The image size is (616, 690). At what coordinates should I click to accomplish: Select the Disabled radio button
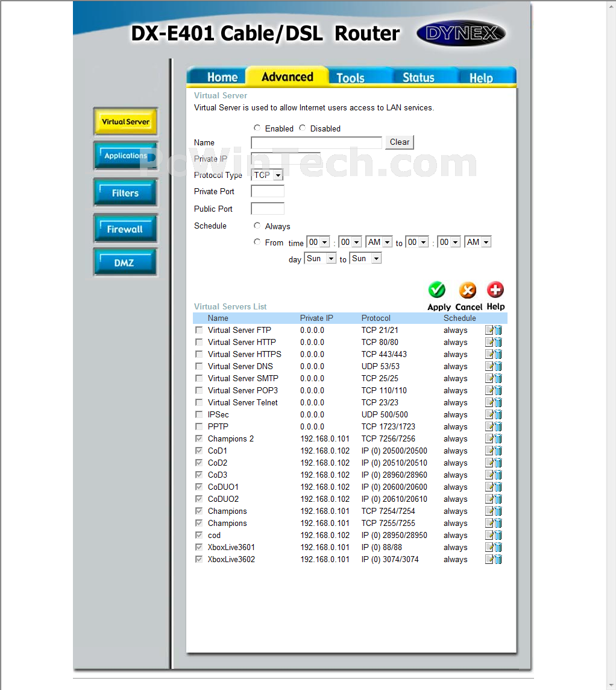coord(303,128)
